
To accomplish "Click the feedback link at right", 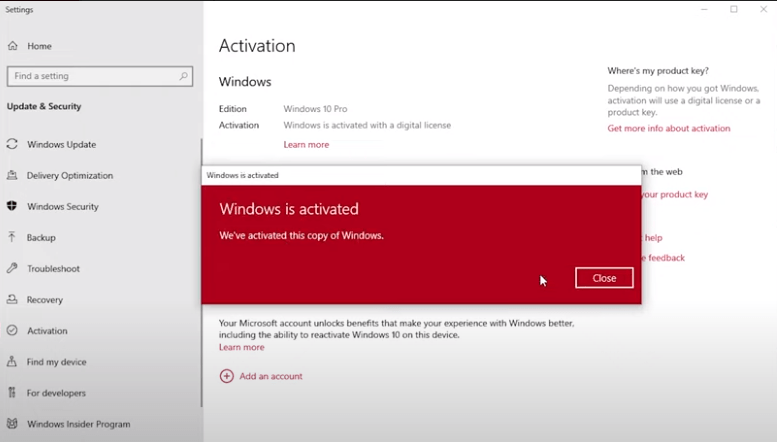I will [664, 258].
